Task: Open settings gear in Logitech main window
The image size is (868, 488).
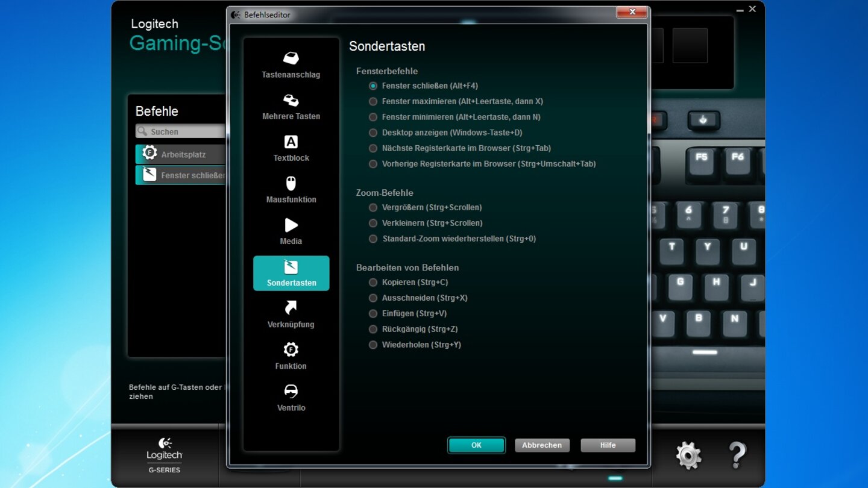Action: coord(688,455)
